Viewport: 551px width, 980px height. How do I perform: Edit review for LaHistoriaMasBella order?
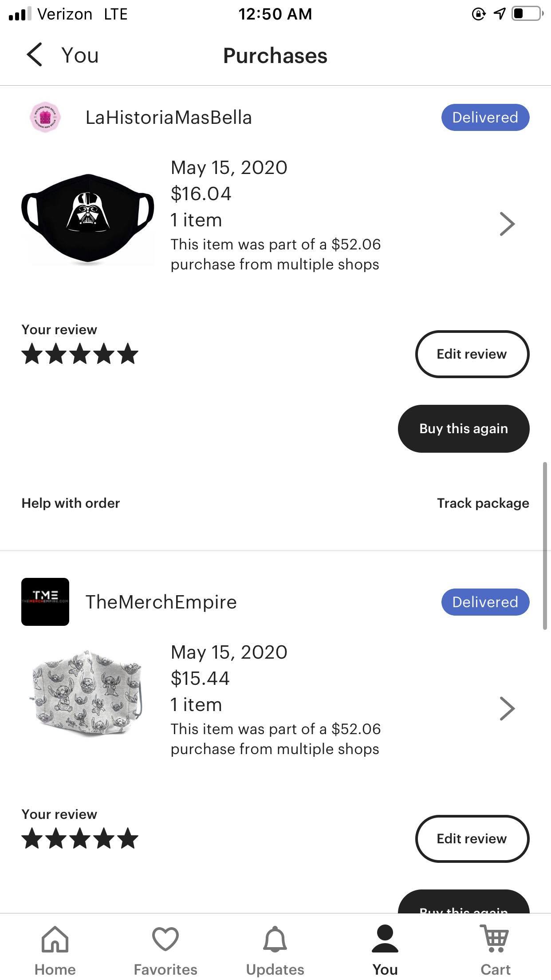point(472,354)
